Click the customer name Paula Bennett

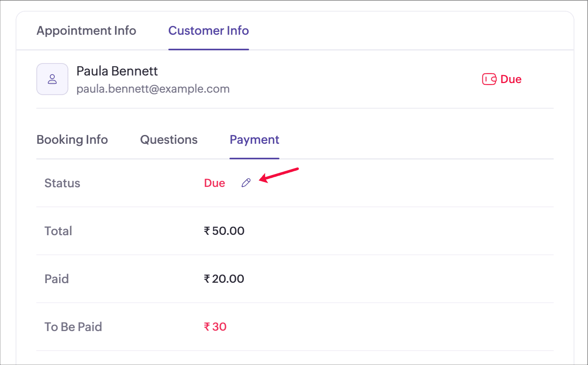[117, 71]
